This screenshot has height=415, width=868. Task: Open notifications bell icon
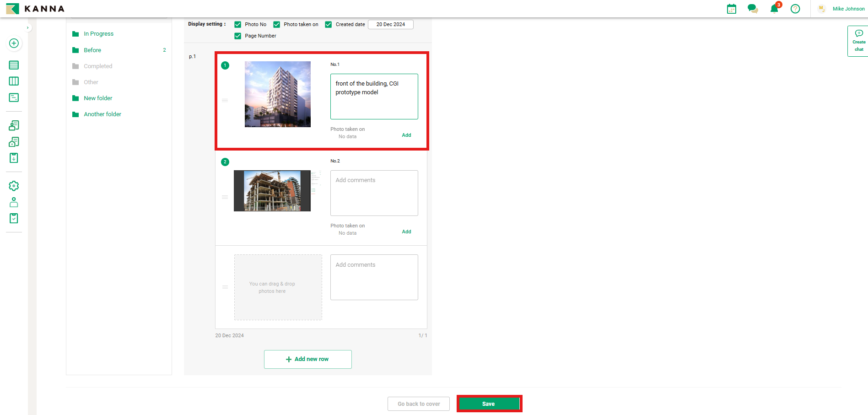pos(774,9)
